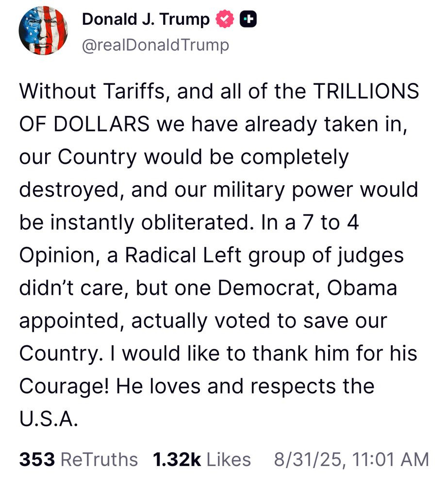Viewport: 448px width, 485px height.
Task: Click the word Obama in the post
Action: [x=362, y=288]
